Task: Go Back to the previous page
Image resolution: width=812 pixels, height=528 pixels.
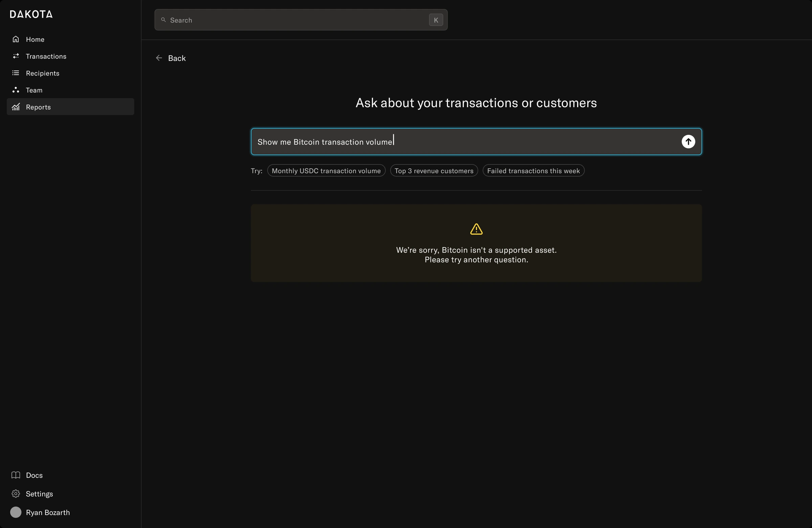Action: coord(171,58)
